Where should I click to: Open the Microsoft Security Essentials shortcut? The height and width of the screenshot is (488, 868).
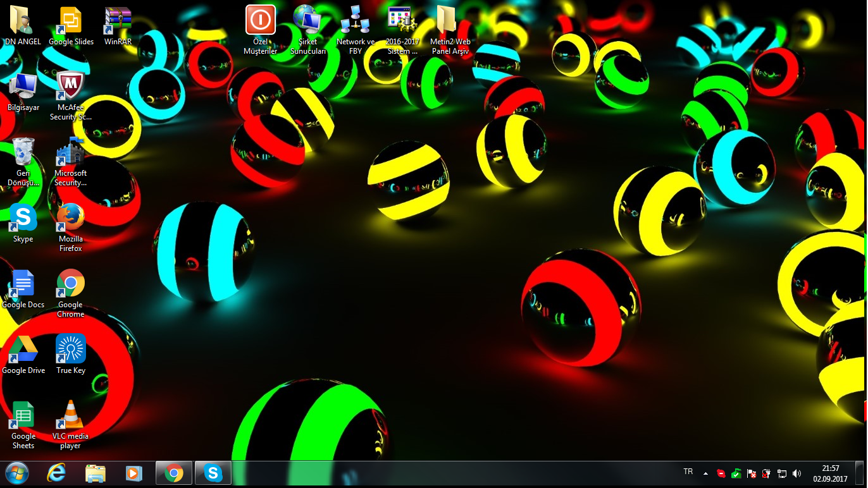(x=71, y=162)
